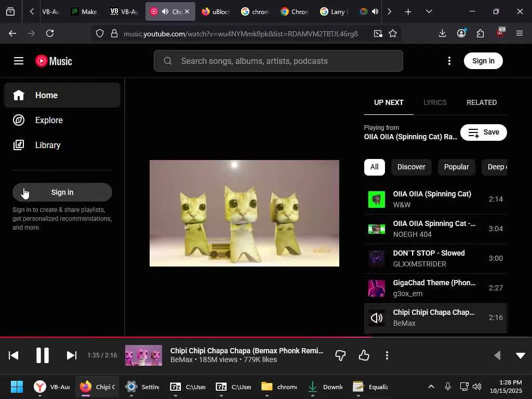Bookmark this page with the star icon
532x399 pixels.
point(393,33)
